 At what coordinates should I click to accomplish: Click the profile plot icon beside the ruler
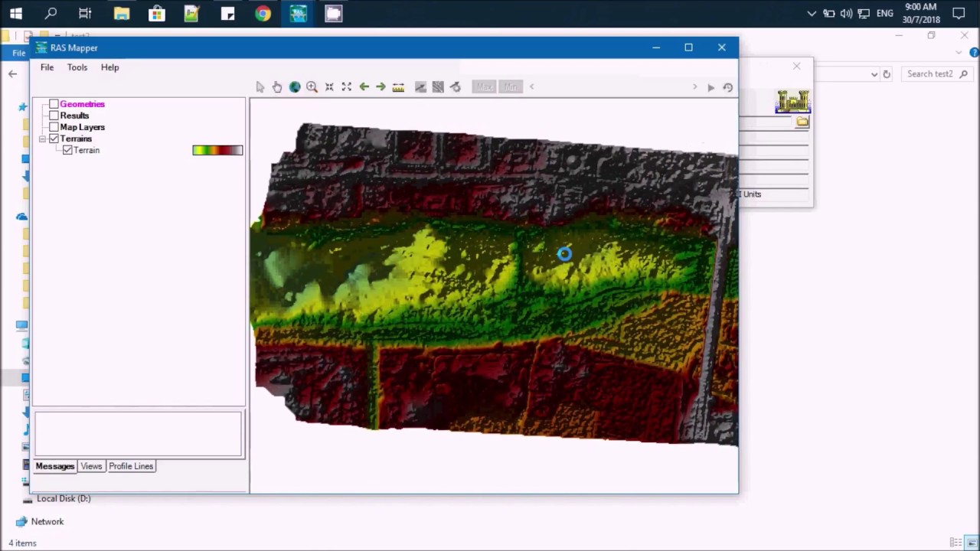[420, 87]
